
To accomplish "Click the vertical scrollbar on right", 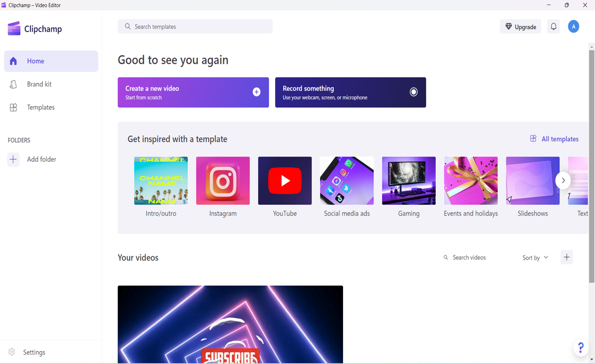I will [x=591, y=165].
